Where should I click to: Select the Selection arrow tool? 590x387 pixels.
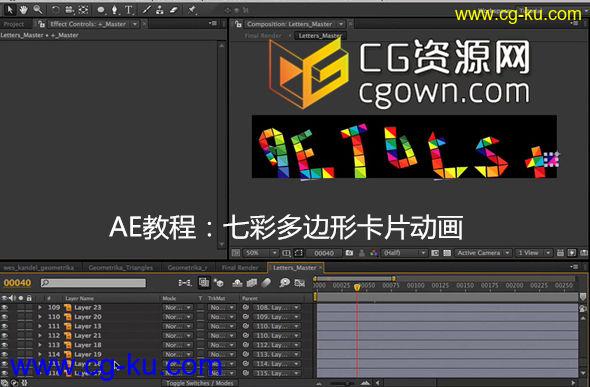(10, 9)
